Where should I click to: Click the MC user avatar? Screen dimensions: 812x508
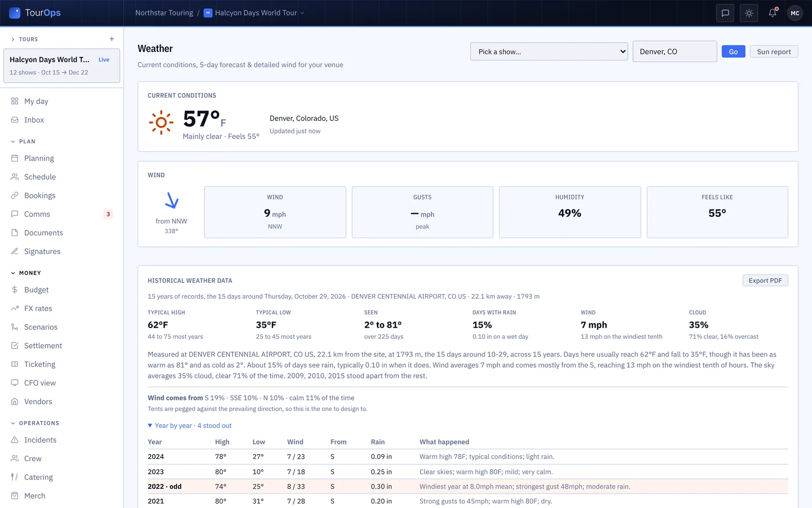(795, 13)
